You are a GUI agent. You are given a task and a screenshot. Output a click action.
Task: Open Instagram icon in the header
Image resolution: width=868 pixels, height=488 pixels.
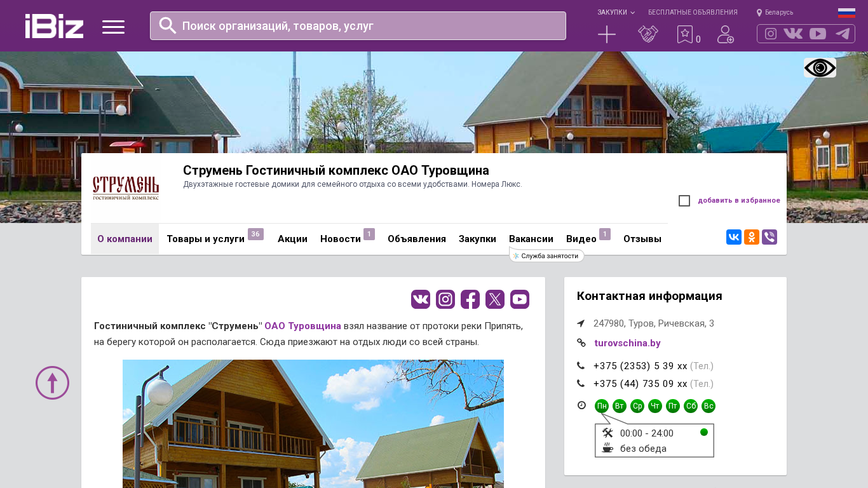tap(771, 34)
